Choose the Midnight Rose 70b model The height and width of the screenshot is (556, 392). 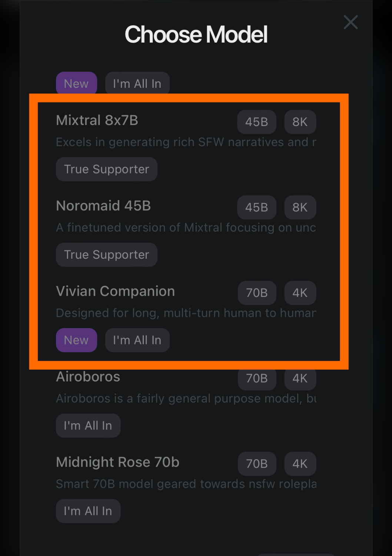(x=117, y=462)
